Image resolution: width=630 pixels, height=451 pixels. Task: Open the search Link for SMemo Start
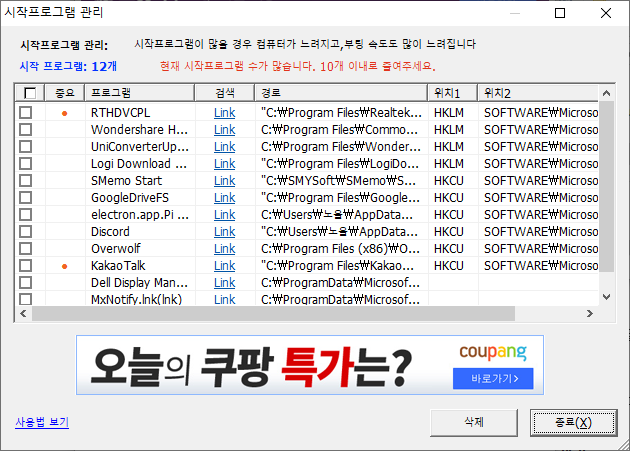(x=225, y=181)
